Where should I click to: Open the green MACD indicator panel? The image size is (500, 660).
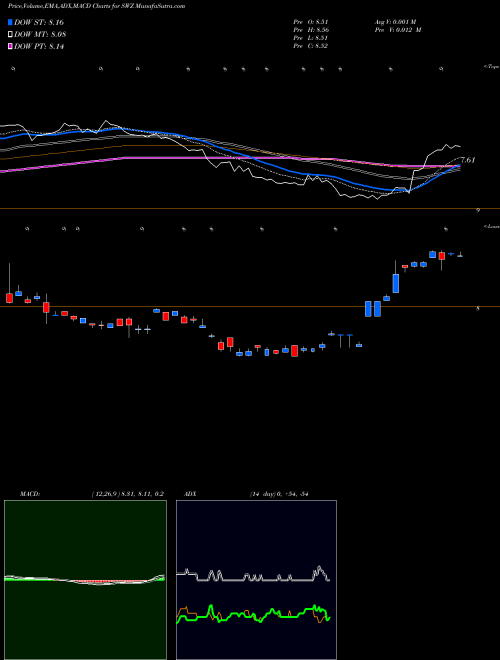tap(85, 580)
